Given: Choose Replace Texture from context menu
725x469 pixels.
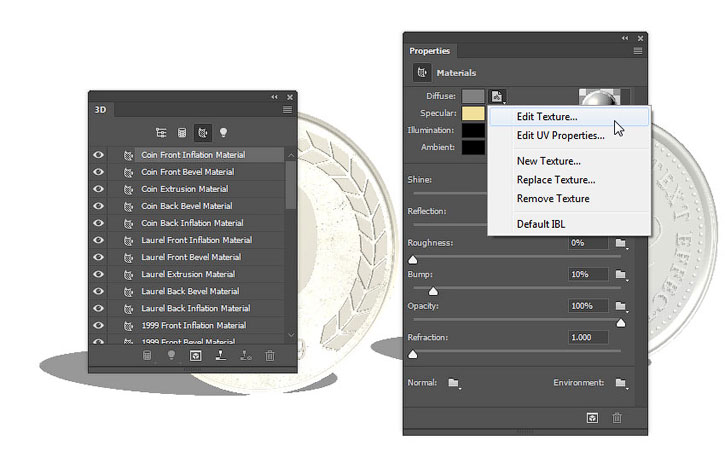Looking at the screenshot, I should 555,180.
